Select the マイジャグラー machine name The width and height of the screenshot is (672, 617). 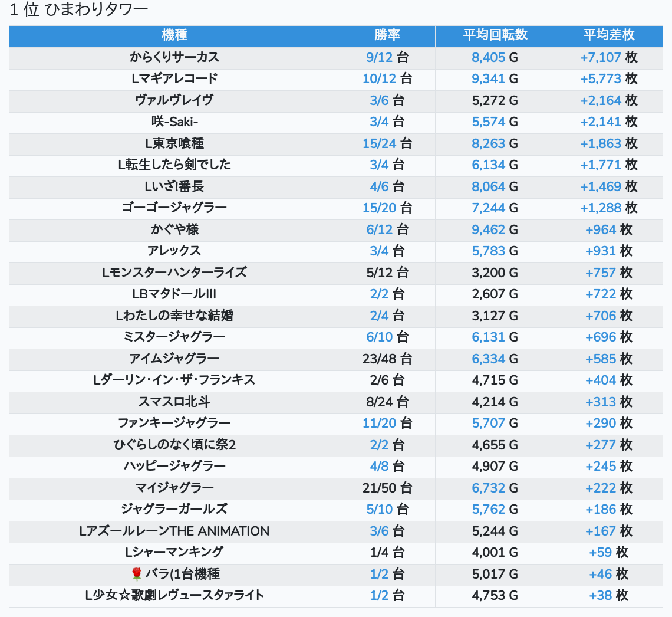point(174,488)
